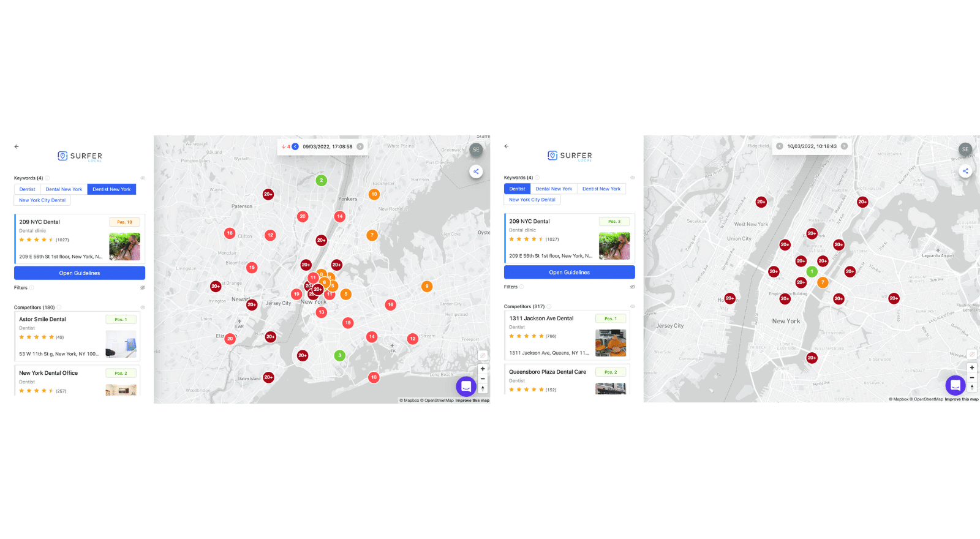Reset compass bearing on the 10/03/2022 map
This screenshot has width=980, height=539.
point(971,387)
